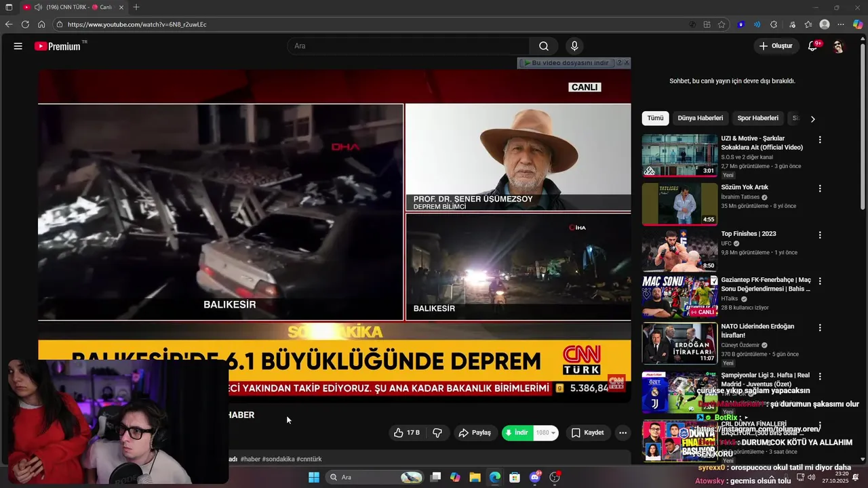Open the browser profile avatar
The height and width of the screenshot is (488, 868).
point(825,24)
